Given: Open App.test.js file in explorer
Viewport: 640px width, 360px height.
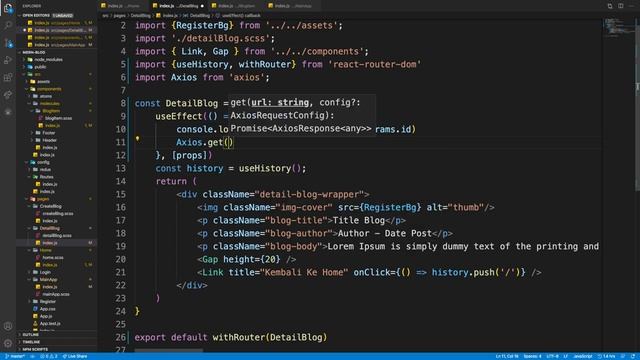Looking at the screenshot, I should (x=50, y=324).
